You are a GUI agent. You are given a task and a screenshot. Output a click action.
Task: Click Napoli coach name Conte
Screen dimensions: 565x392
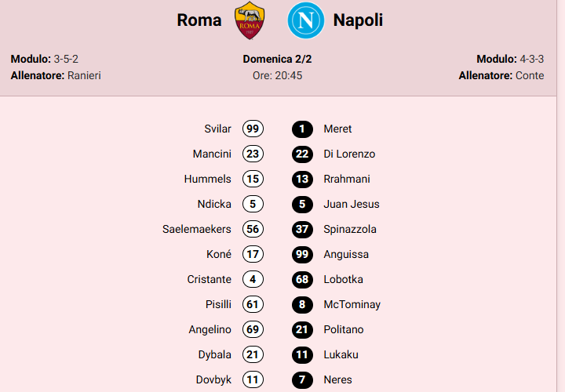[530, 76]
